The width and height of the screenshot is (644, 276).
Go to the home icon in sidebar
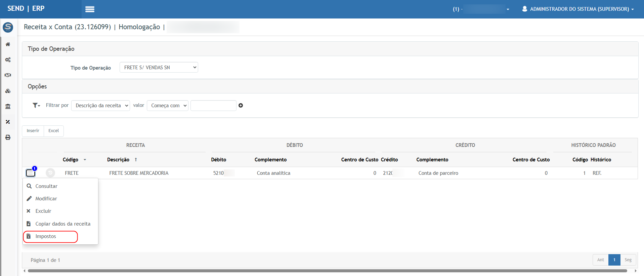pos(8,44)
